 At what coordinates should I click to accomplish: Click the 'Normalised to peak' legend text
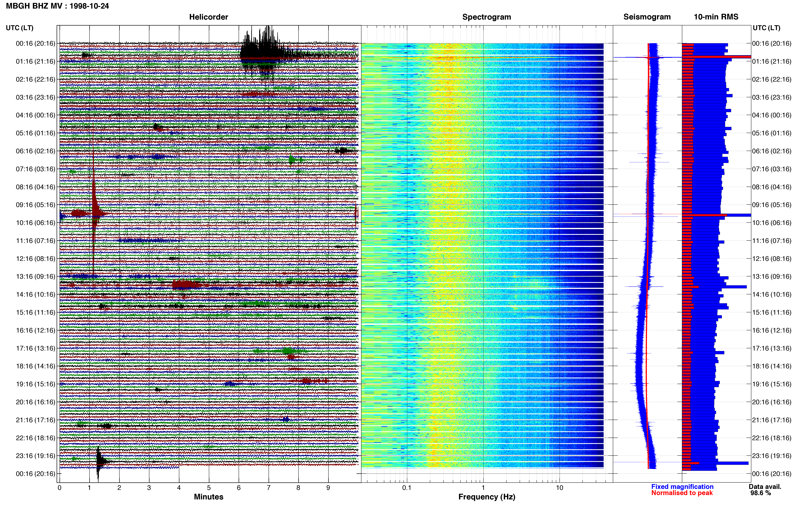[682, 493]
